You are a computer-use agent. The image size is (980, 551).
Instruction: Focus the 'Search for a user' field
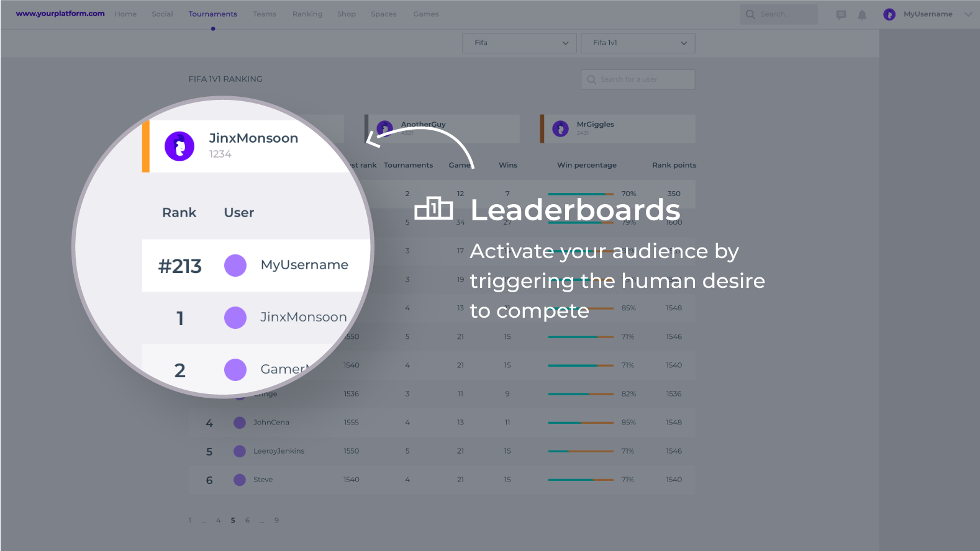[643, 79]
